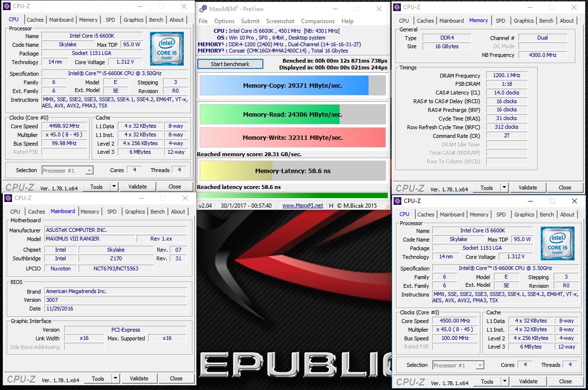Switch to the CPU tab in the Mainboard CPU-Z window
Image resolution: width=588 pixels, height=390 pixels.
pyautogui.click(x=15, y=212)
